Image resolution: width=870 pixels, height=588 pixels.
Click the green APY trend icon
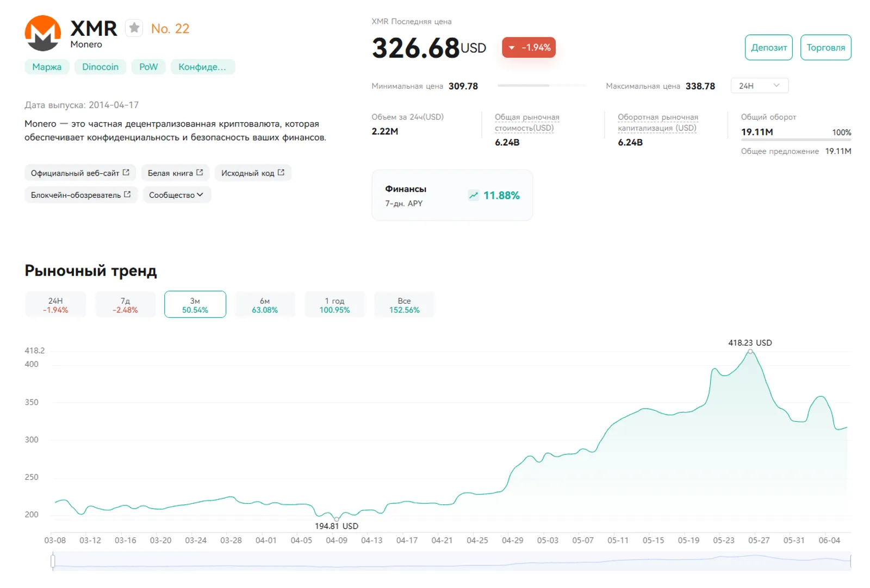474,195
